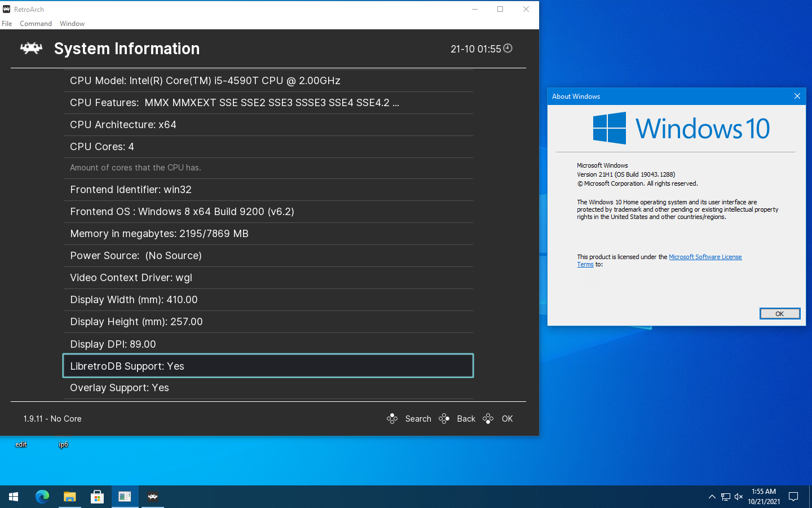Open the Command menu in RetroArch
This screenshot has width=812, height=508.
(x=36, y=23)
